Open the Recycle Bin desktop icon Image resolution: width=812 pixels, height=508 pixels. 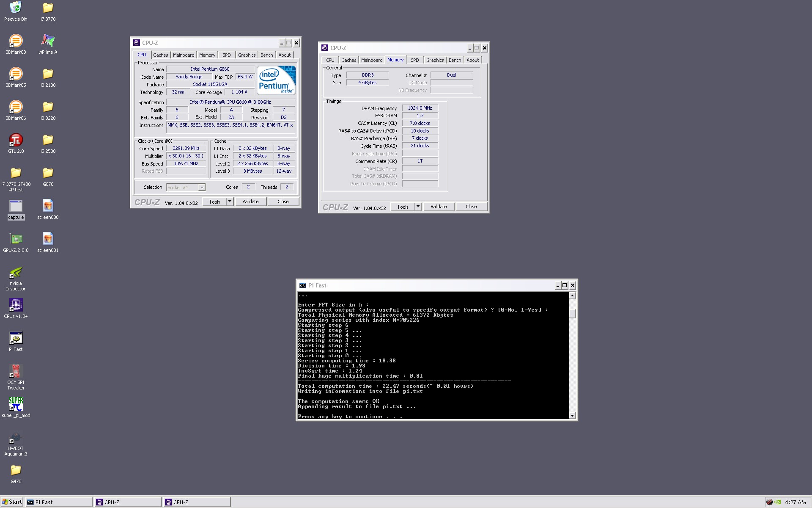pyautogui.click(x=16, y=11)
